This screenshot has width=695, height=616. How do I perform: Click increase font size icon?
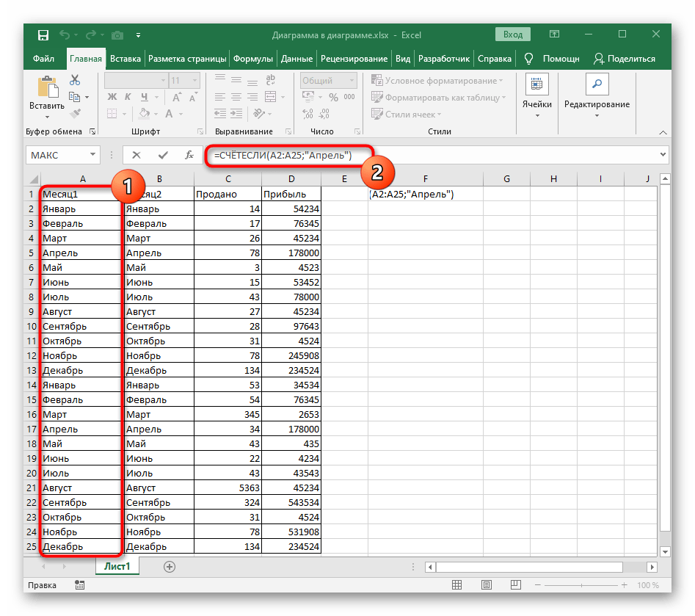pyautogui.click(x=176, y=97)
